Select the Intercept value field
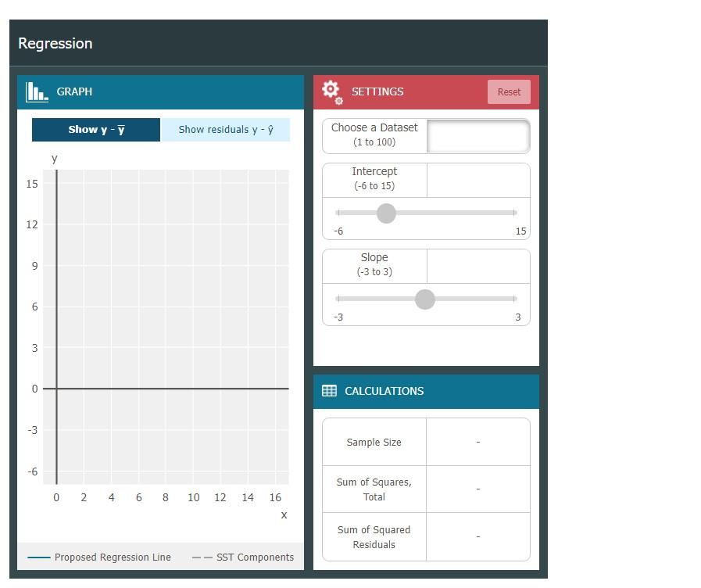The width and height of the screenshot is (701, 588). pos(478,179)
